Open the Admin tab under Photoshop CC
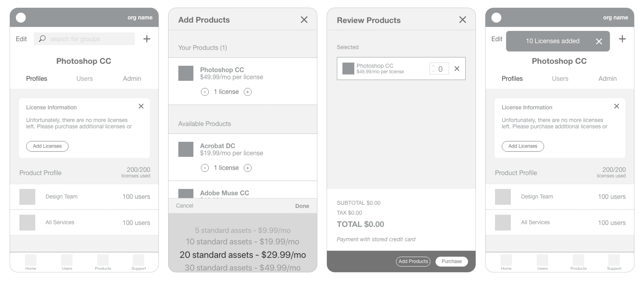 132,79
